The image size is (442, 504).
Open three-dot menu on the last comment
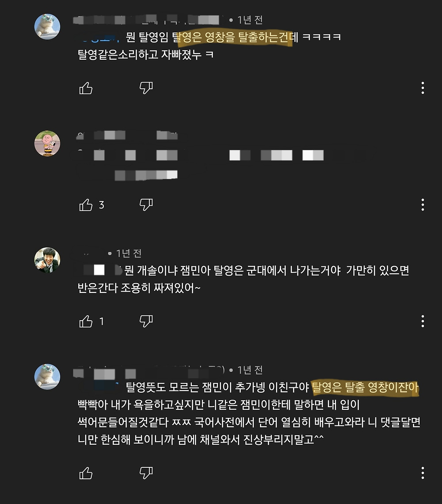pos(423,473)
